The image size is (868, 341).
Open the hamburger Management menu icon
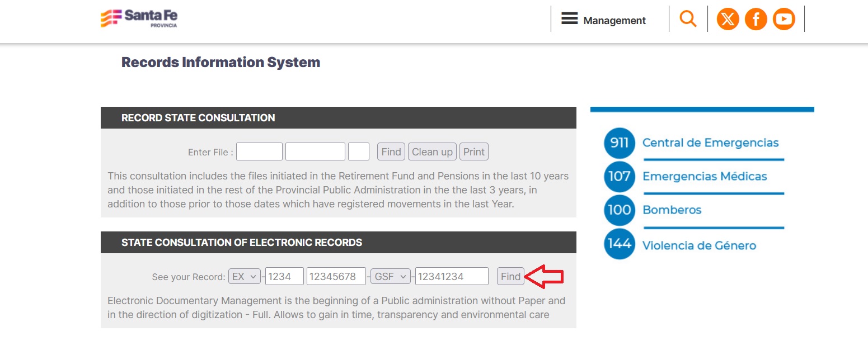[x=569, y=19]
